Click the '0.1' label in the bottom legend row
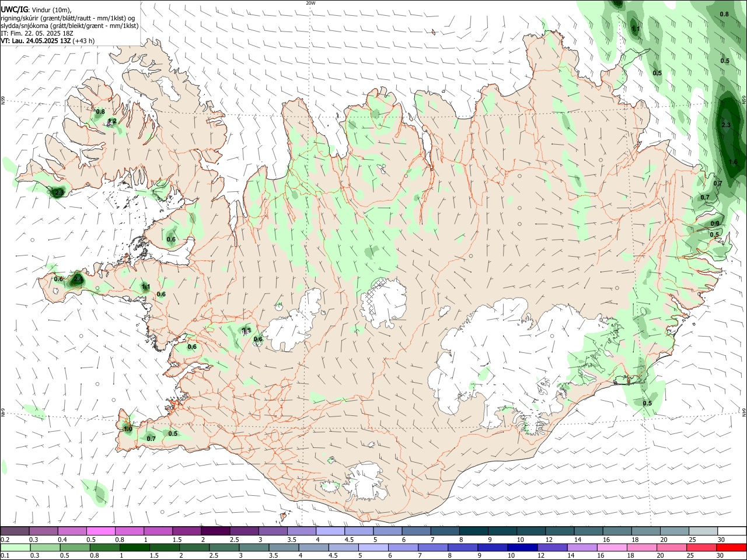 [5, 556]
